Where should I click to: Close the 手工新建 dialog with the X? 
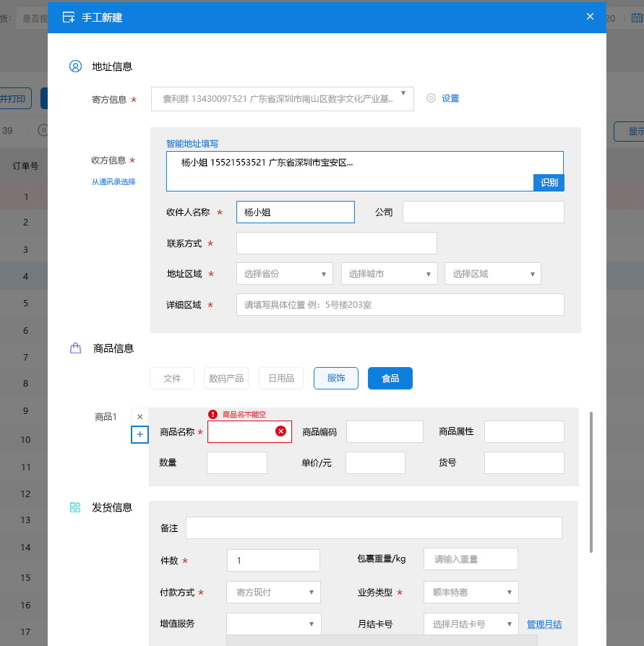[590, 17]
